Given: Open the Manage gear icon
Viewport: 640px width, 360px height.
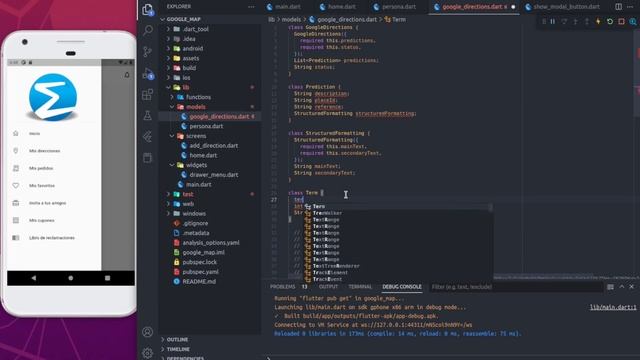Looking at the screenshot, I should [148, 352].
